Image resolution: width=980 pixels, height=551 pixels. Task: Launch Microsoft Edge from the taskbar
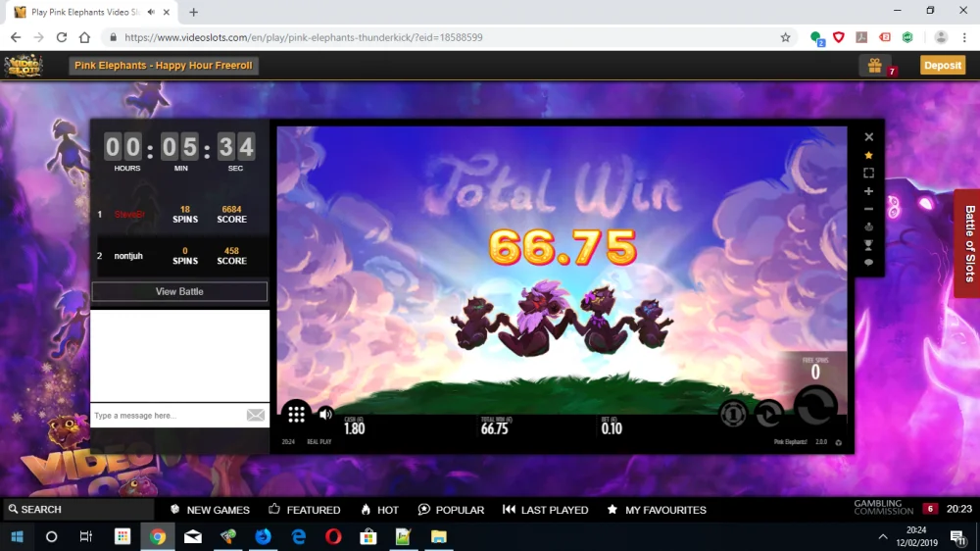pyautogui.click(x=299, y=536)
